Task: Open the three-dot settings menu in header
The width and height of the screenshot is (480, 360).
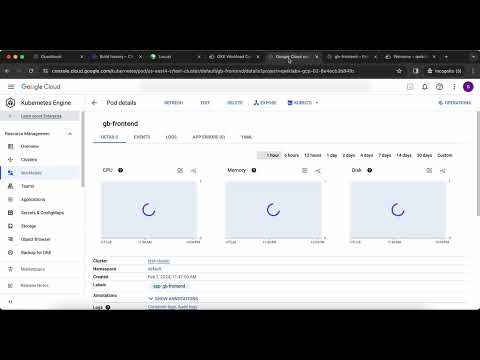Action: [454, 87]
